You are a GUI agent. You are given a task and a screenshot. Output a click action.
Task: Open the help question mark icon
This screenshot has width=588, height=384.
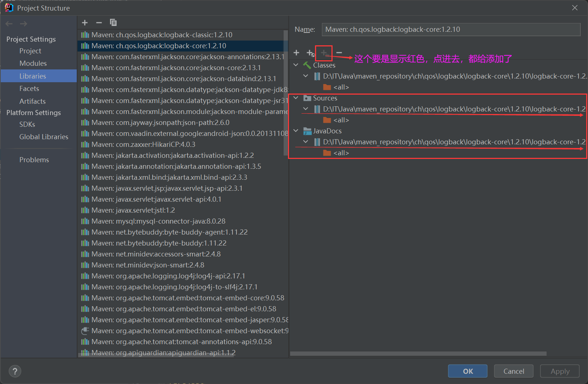pos(15,371)
